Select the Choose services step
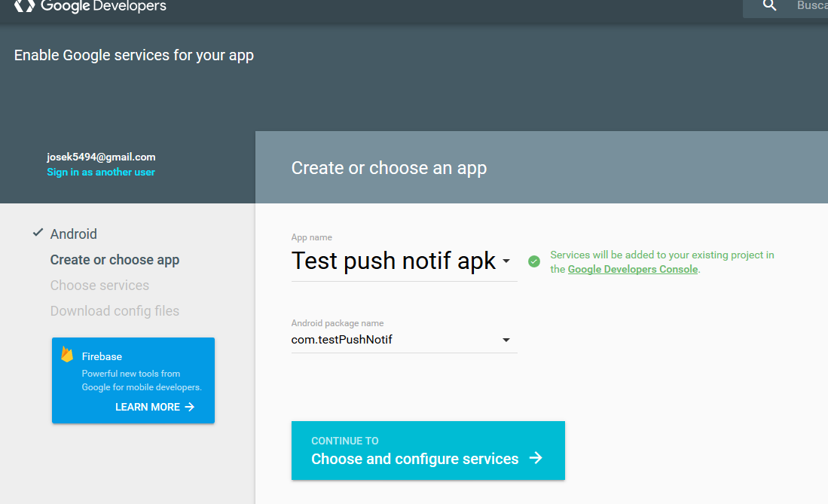Image resolution: width=828 pixels, height=504 pixels. (99, 285)
